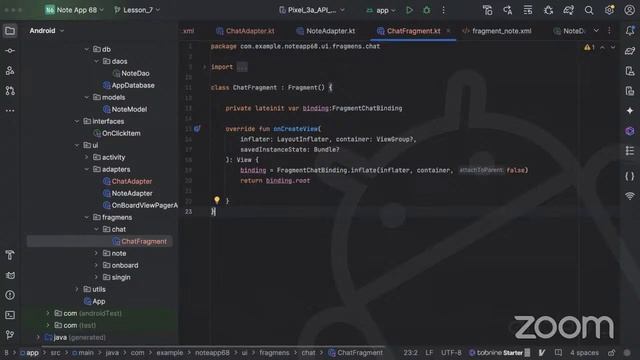Open the Resource Manager icon
Viewport: 640px width, 360px height.
[10, 71]
